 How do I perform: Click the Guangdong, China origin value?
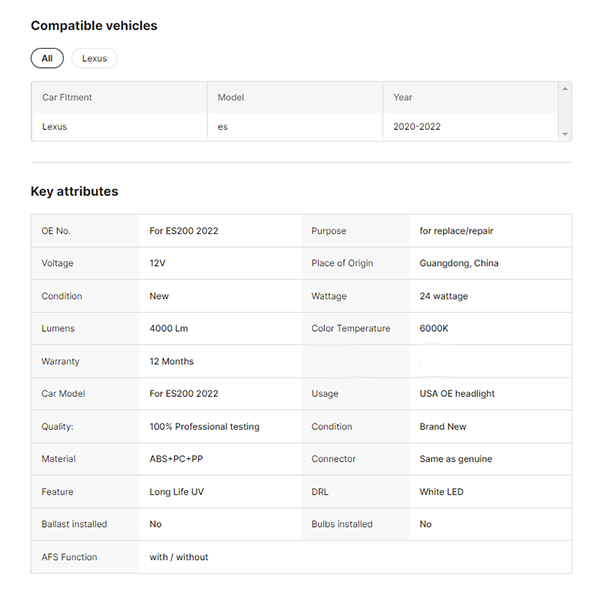tap(459, 263)
